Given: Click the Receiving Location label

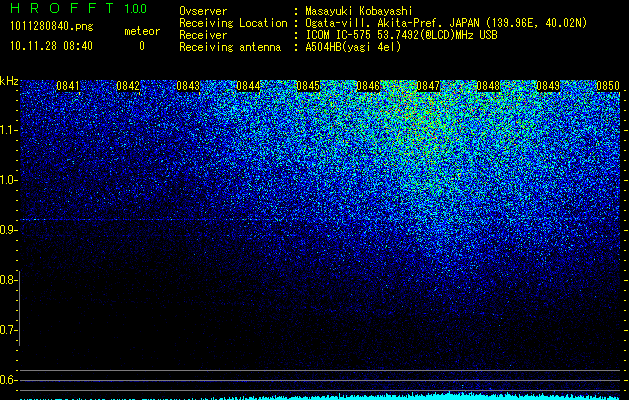Looking at the screenshot, I should (x=233, y=23).
